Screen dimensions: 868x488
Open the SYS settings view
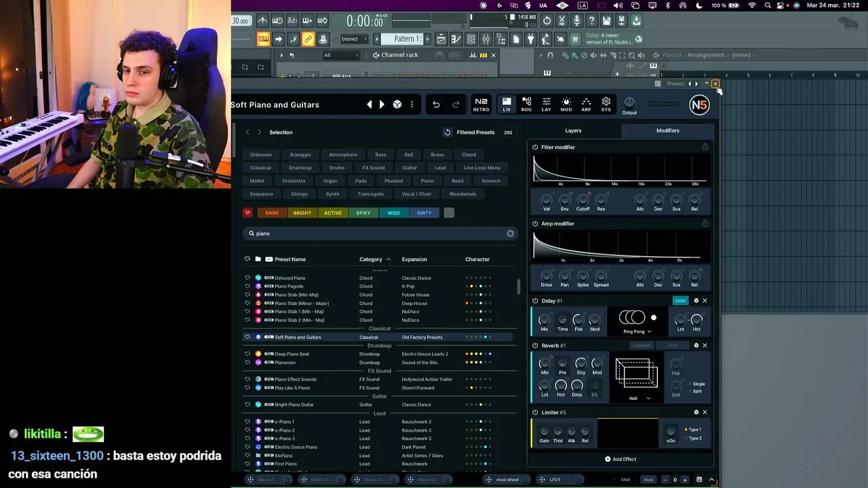[606, 104]
